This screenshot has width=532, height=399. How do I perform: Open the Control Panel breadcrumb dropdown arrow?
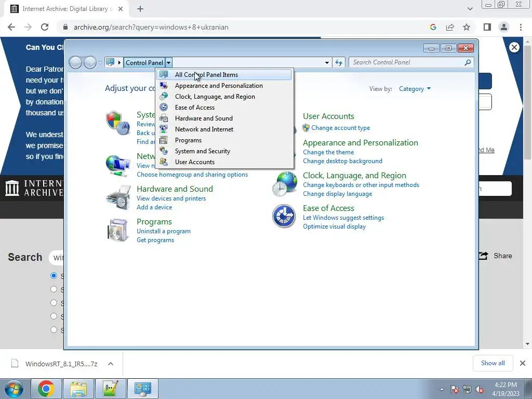coord(169,62)
